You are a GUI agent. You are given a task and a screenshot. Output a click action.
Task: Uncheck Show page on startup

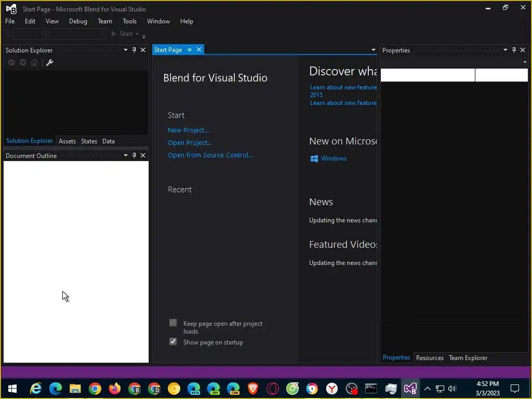pyautogui.click(x=173, y=341)
